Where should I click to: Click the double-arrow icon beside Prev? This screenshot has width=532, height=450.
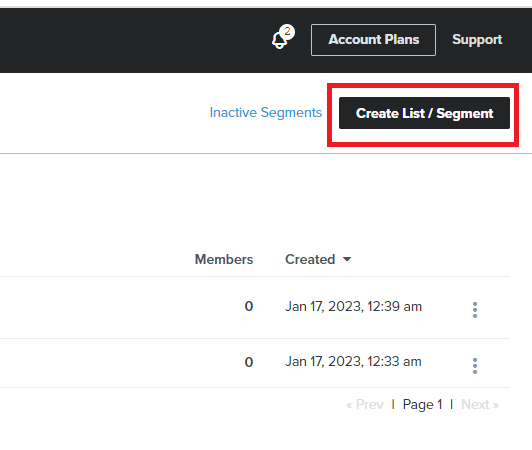[x=349, y=405]
